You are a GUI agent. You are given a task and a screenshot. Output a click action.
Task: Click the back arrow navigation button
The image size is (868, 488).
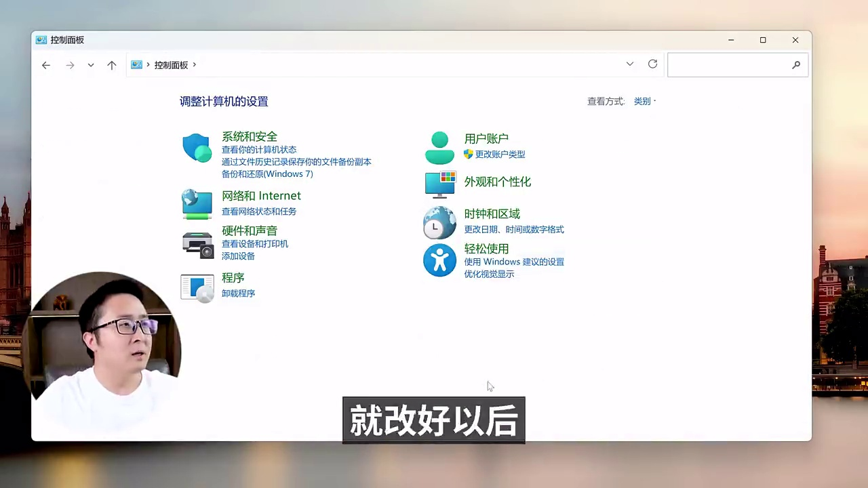(46, 65)
